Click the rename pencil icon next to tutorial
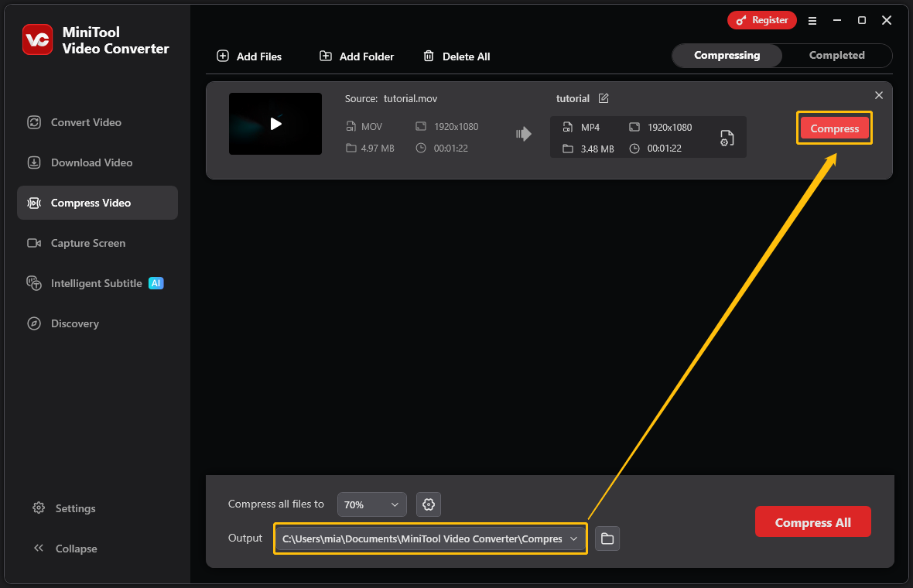Screen dimensions: 913x588 point(604,98)
